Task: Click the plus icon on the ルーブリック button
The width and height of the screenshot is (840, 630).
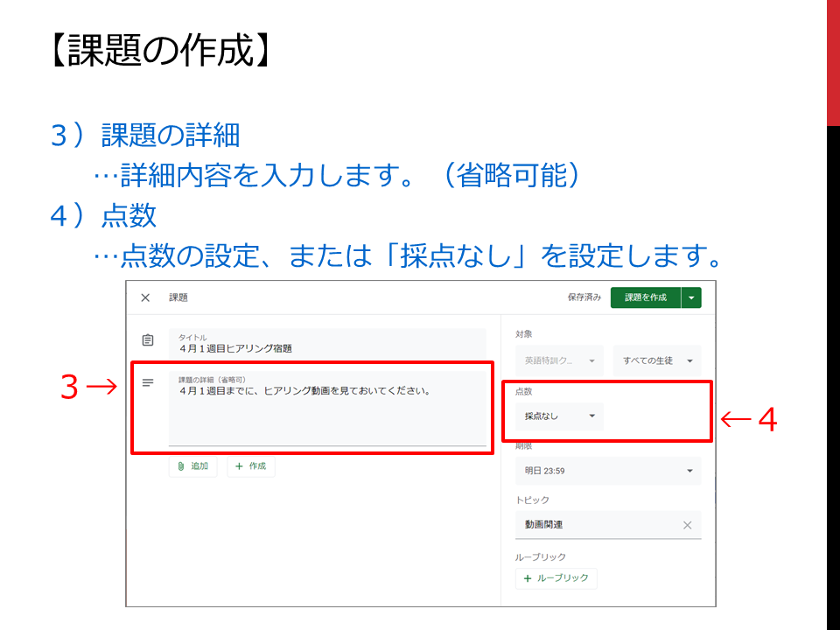Action: tap(528, 578)
